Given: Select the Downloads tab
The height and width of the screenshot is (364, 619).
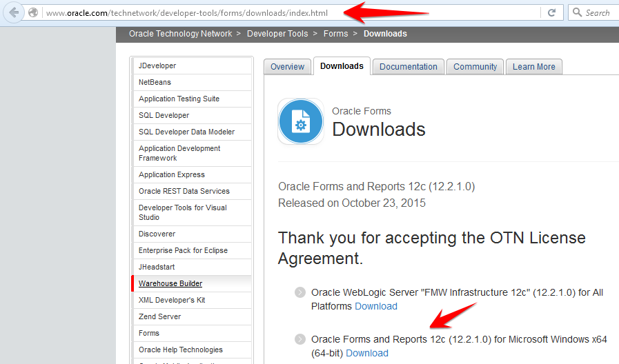Looking at the screenshot, I should point(342,66).
